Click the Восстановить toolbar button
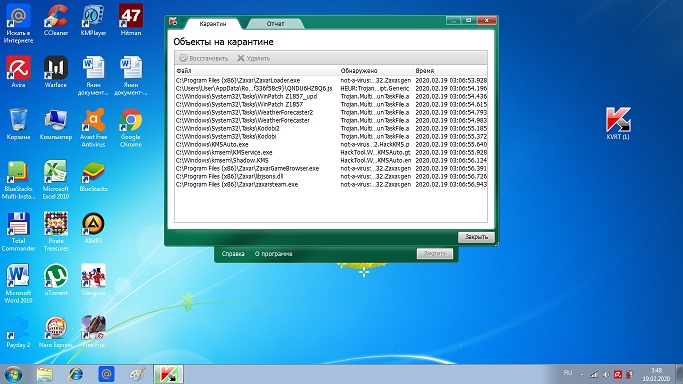 (204, 58)
